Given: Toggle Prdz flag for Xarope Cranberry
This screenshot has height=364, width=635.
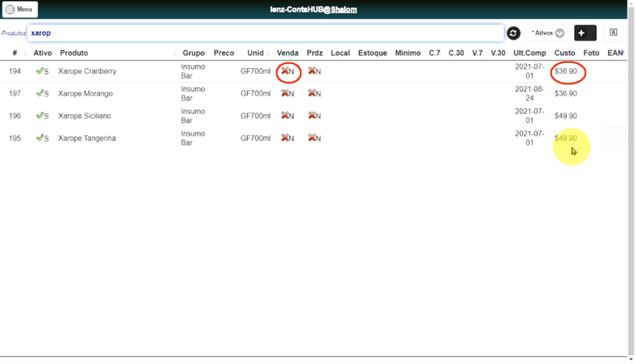Looking at the screenshot, I should tap(314, 71).
